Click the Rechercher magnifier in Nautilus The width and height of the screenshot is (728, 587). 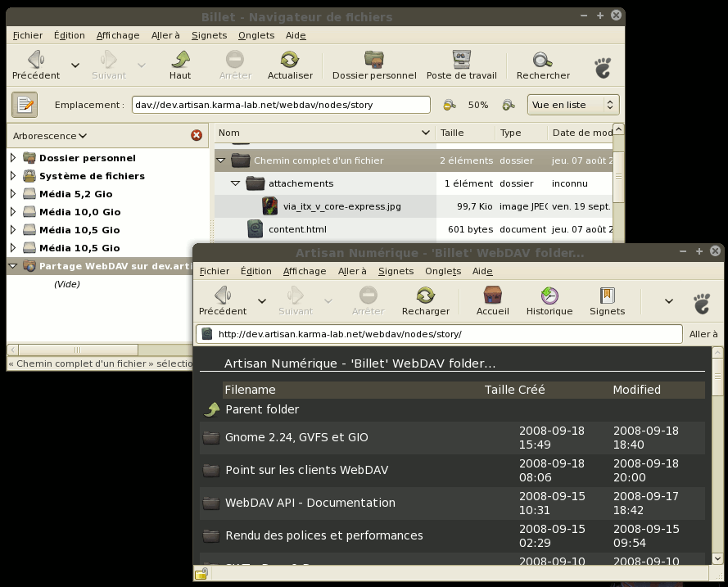tap(543, 65)
